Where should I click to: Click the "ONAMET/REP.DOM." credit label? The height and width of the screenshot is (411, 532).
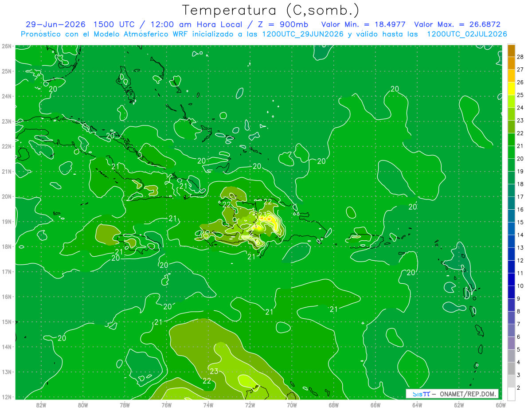(468, 394)
